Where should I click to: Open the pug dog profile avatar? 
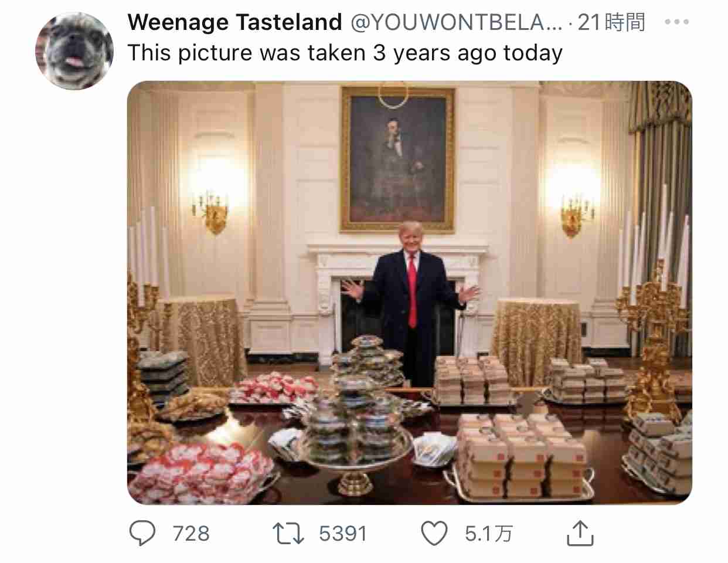pos(74,51)
